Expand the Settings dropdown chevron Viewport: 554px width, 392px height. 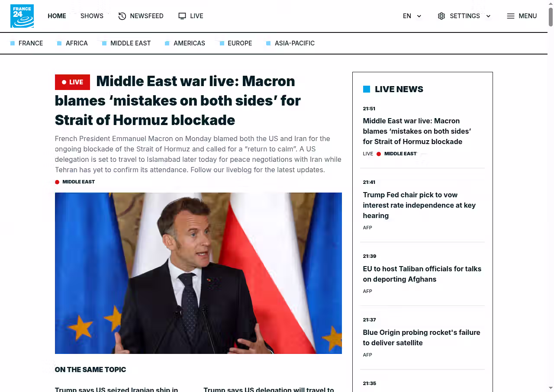pos(488,16)
